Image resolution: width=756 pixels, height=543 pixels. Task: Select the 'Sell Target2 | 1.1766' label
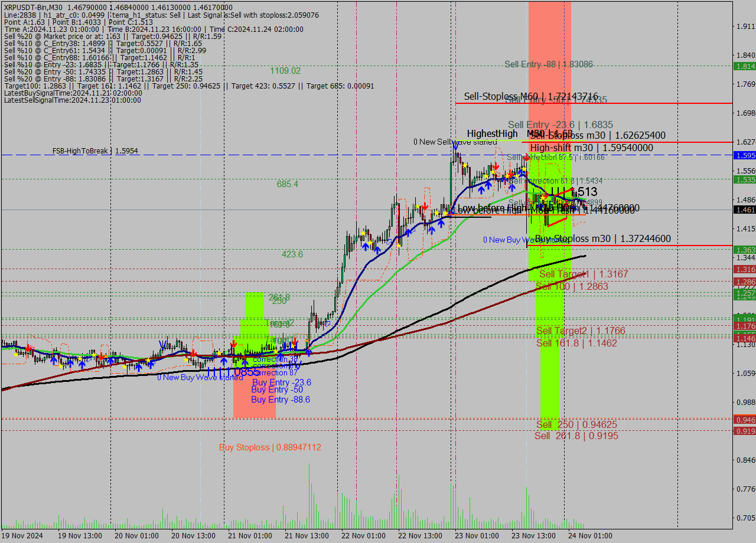coord(581,331)
